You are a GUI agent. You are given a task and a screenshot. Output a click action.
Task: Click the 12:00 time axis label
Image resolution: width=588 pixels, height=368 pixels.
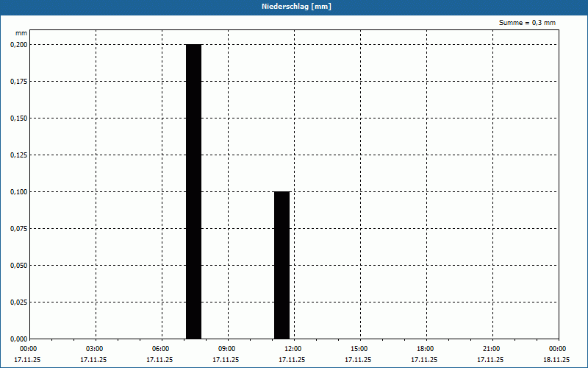coord(293,349)
